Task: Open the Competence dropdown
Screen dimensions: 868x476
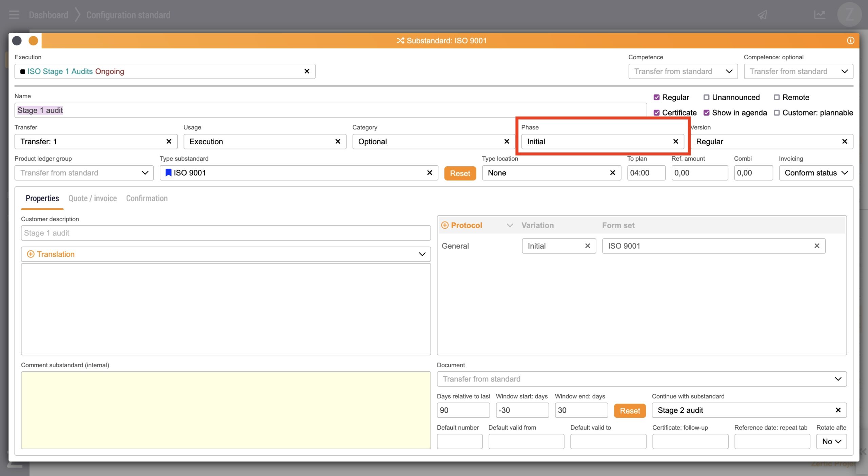Action: click(683, 71)
